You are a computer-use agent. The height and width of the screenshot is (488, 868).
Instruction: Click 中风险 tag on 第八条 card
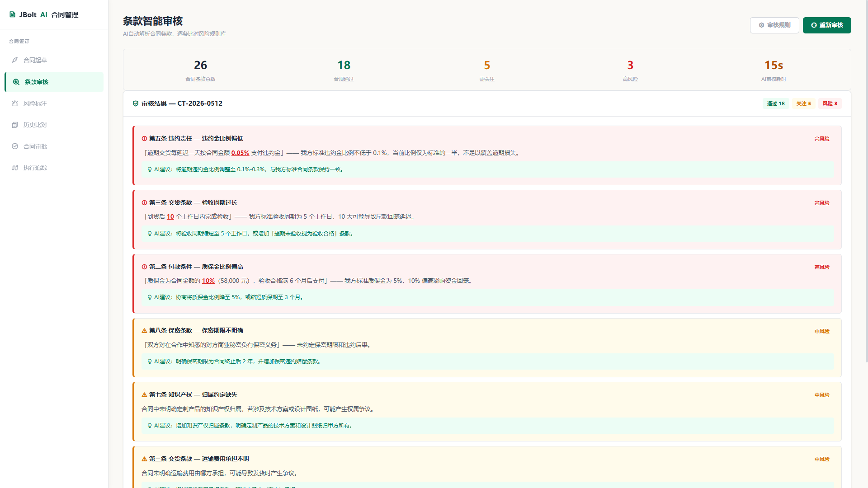pyautogui.click(x=822, y=331)
